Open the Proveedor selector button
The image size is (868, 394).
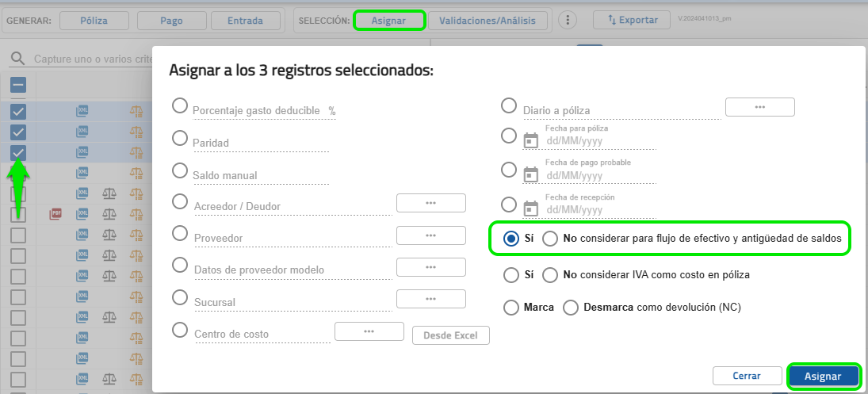coord(430,235)
